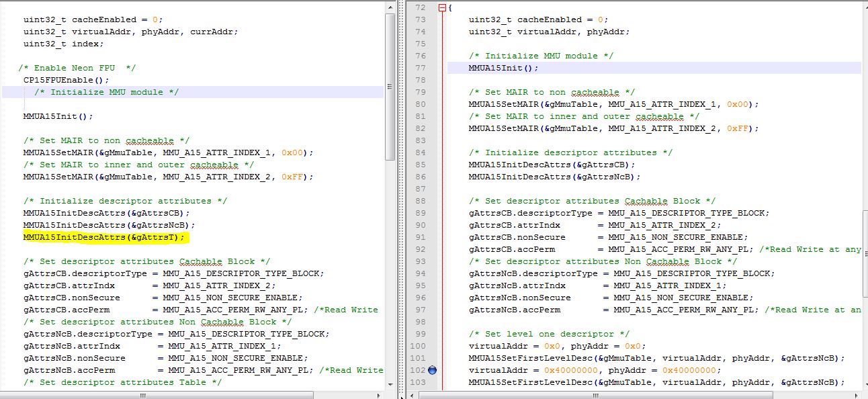Click the left pane scrollbar's down arrow
868x399 pixels.
click(x=390, y=384)
